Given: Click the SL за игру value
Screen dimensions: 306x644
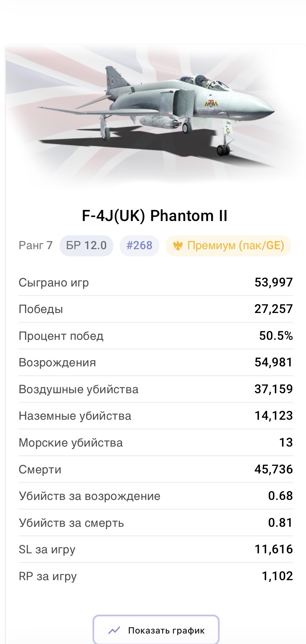Looking at the screenshot, I should [x=274, y=549].
